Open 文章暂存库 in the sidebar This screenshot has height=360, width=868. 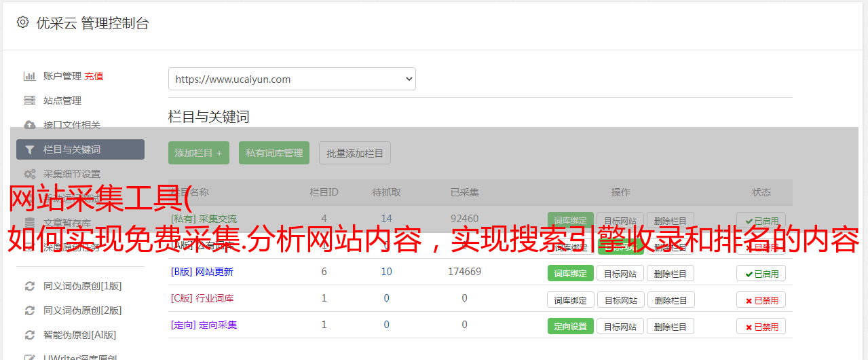pos(67,222)
